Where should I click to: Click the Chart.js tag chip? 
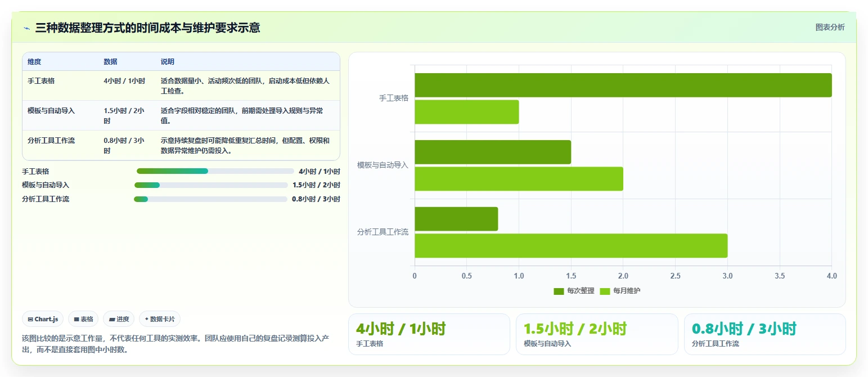click(x=43, y=319)
